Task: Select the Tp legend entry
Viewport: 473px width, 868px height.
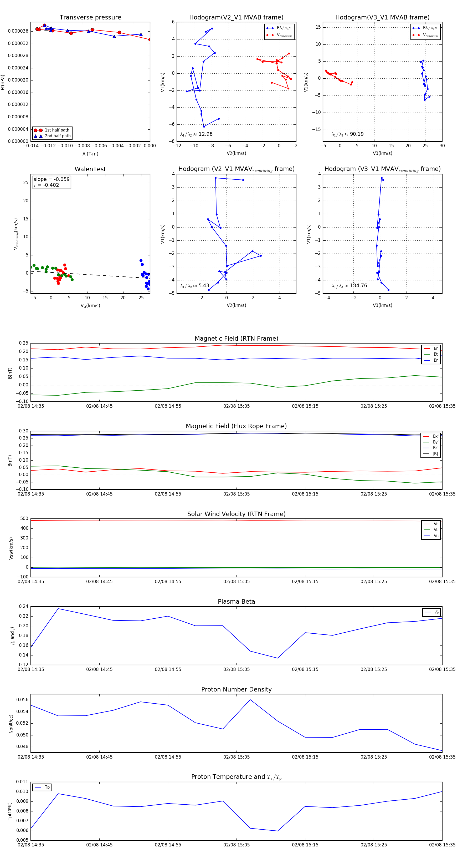Action: 42,788
